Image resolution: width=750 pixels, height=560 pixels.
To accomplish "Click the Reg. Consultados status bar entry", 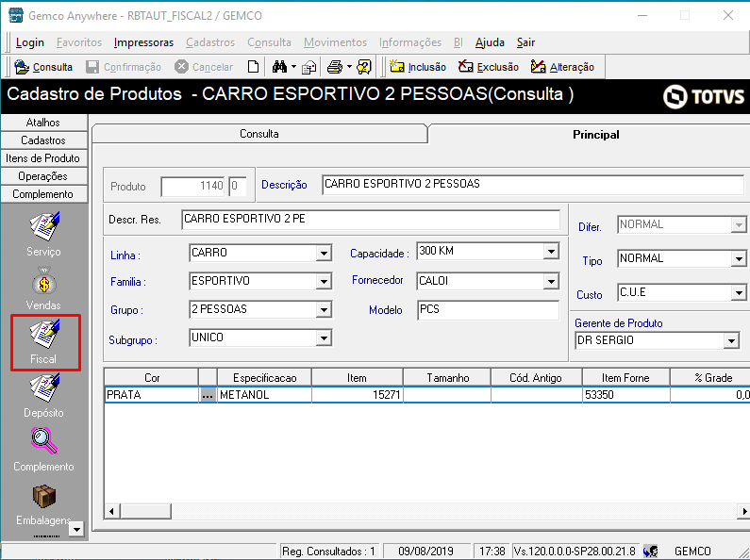I will coord(328,551).
